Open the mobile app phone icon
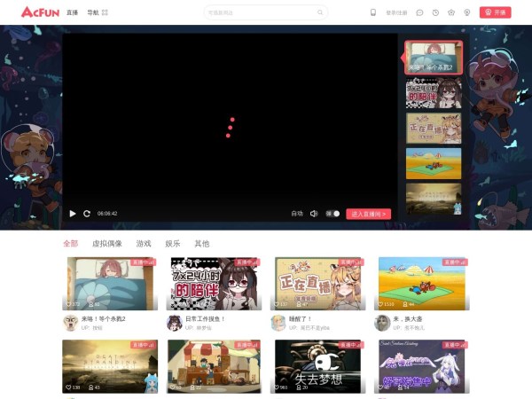 (x=373, y=12)
